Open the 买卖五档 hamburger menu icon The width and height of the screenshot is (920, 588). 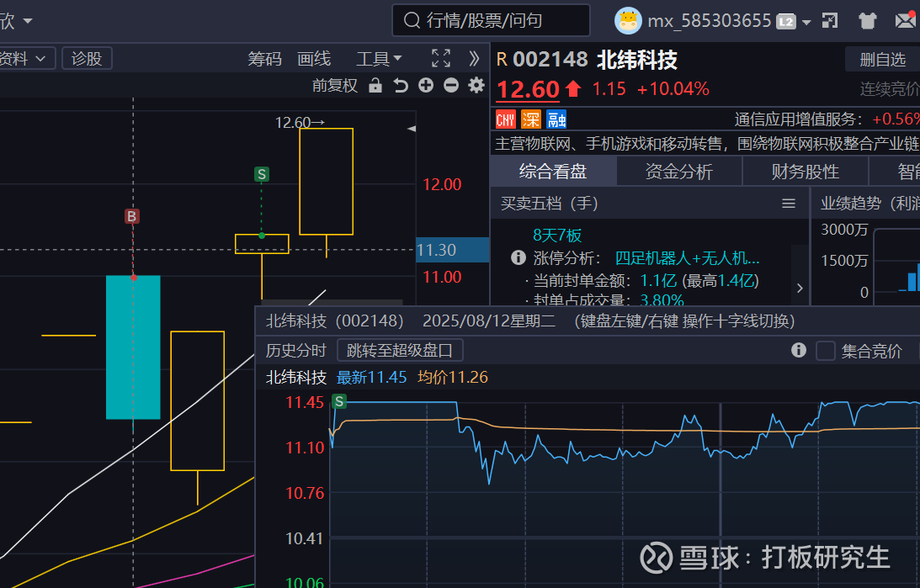[x=789, y=204]
